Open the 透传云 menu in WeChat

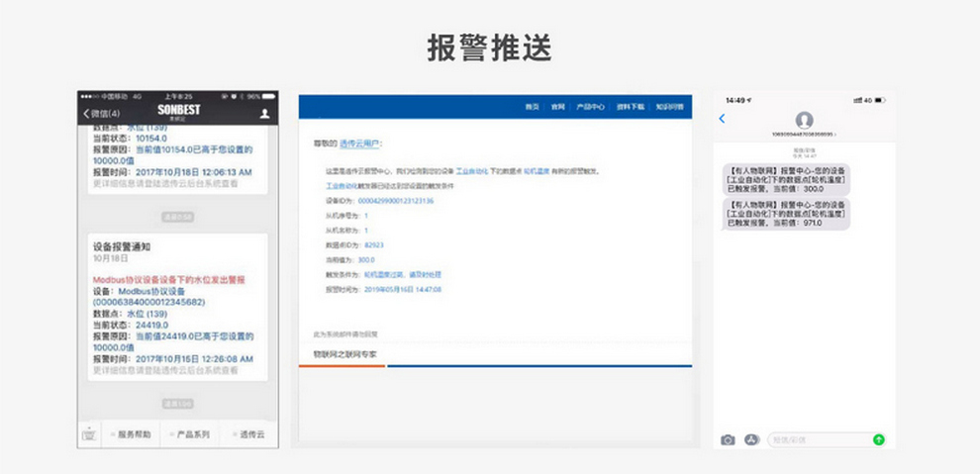[x=248, y=434]
